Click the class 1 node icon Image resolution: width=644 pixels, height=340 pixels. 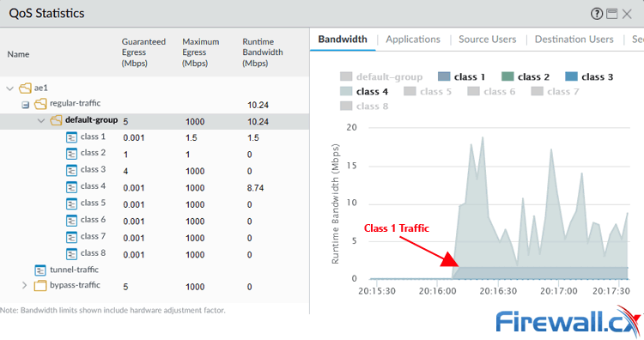tap(71, 137)
